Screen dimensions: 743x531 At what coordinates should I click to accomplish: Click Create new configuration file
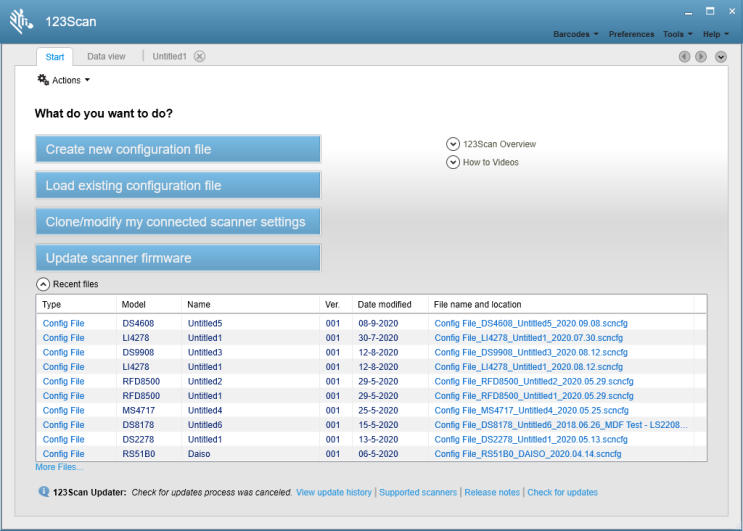pos(178,149)
